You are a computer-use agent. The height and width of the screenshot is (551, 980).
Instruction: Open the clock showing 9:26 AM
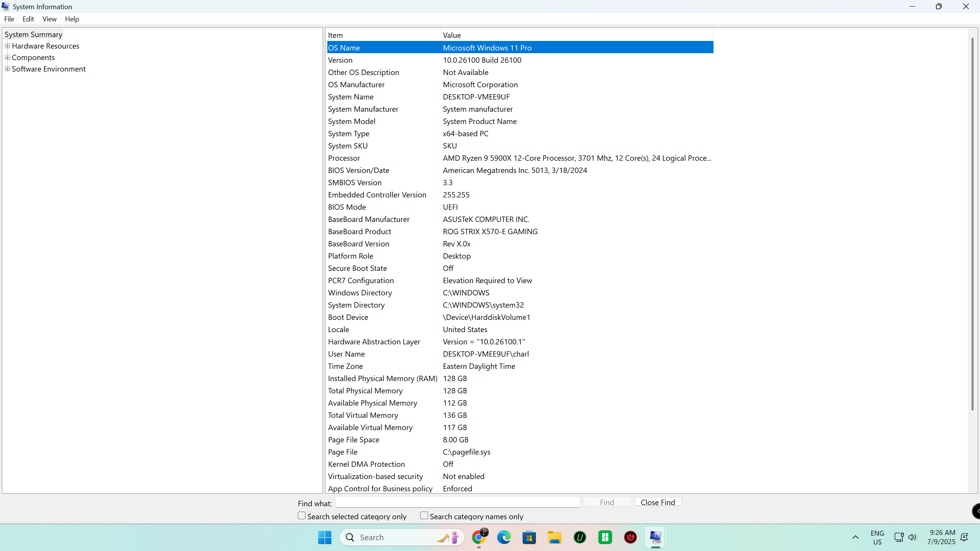[x=942, y=537]
